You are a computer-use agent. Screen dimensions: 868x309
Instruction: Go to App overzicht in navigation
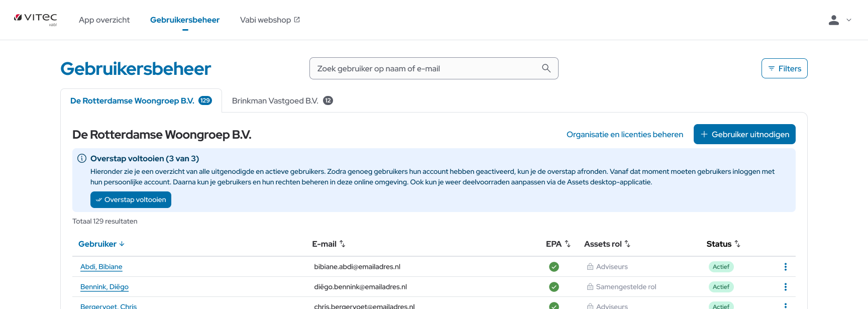pos(104,20)
